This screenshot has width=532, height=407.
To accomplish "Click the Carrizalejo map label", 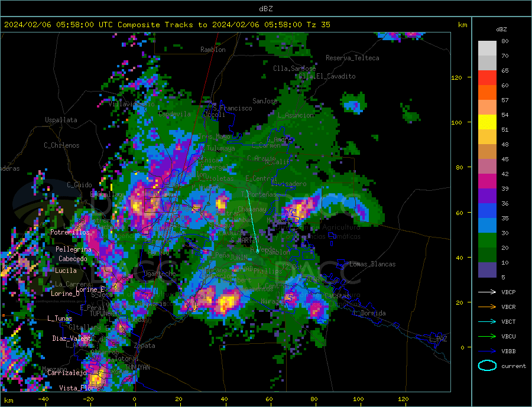I will 67,373.
